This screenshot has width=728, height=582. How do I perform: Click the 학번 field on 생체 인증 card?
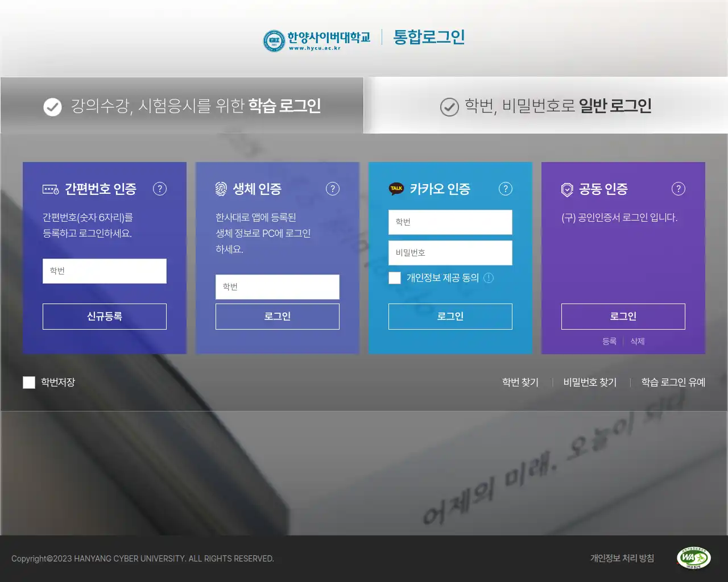pyautogui.click(x=277, y=286)
